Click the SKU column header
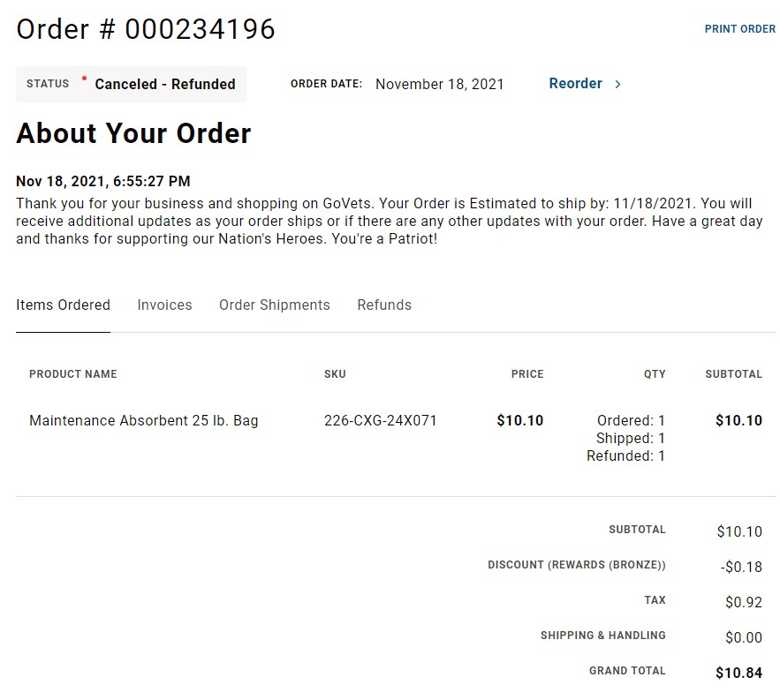 pyautogui.click(x=335, y=374)
